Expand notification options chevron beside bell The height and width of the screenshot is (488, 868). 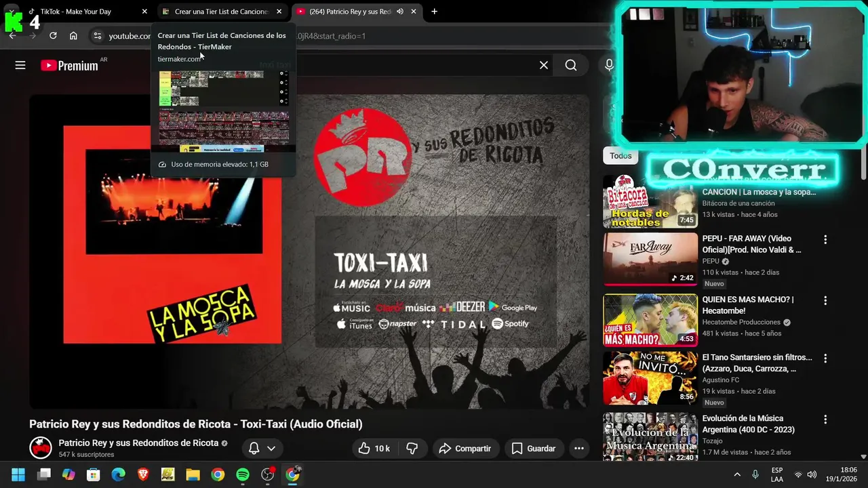[x=271, y=448]
